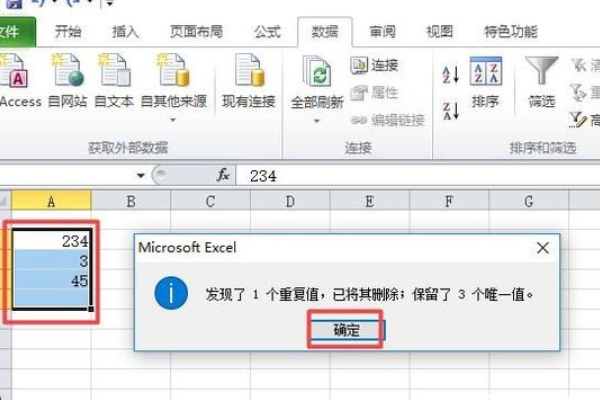Click the cell containing 45

tap(51, 281)
